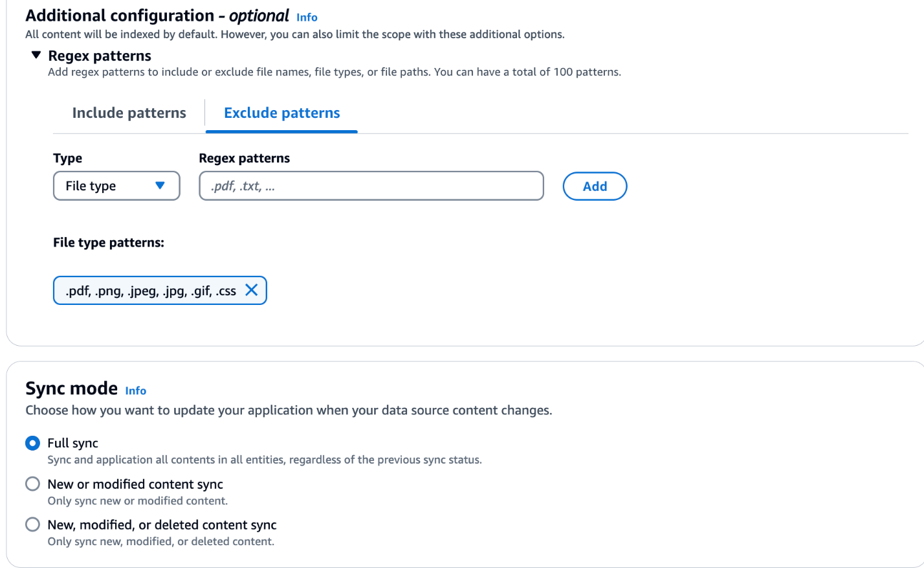The width and height of the screenshot is (924, 573).
Task: Click the Regex patterns disclosure triangle
Action: 36,55
